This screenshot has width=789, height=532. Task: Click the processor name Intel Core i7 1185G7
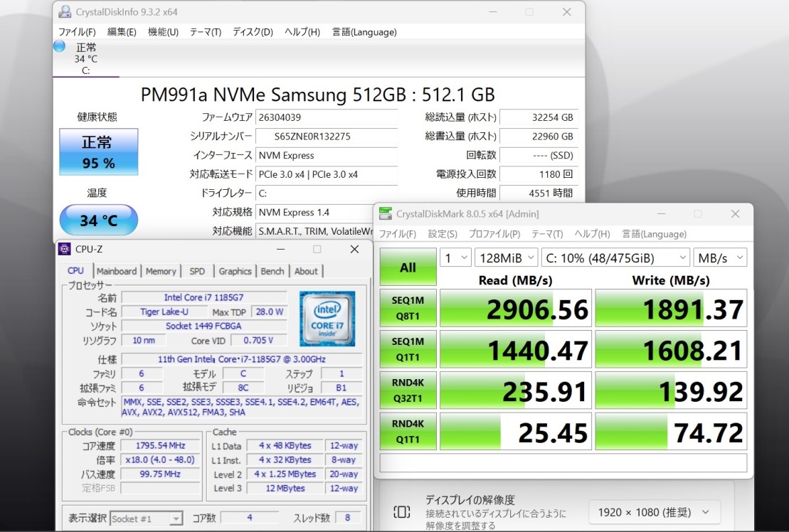(204, 298)
